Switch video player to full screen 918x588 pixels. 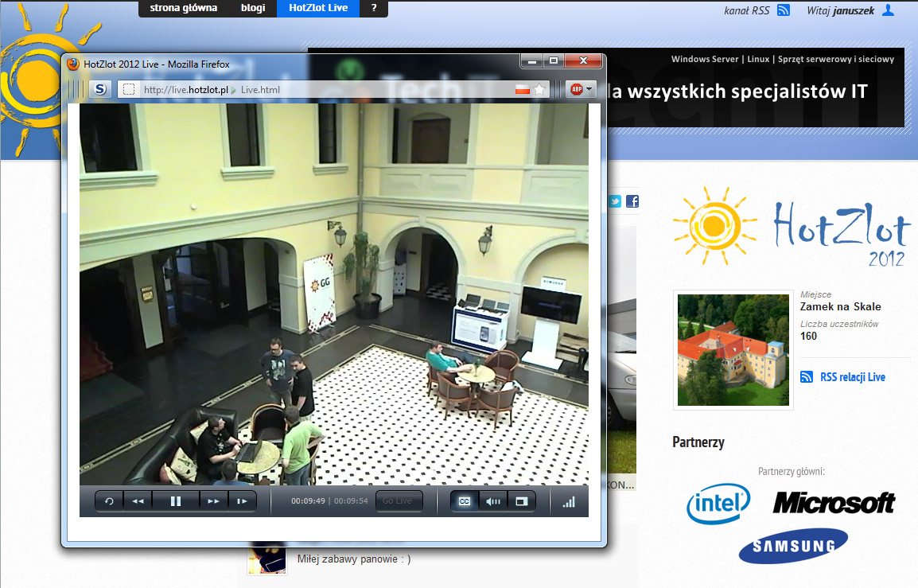pos(521,501)
